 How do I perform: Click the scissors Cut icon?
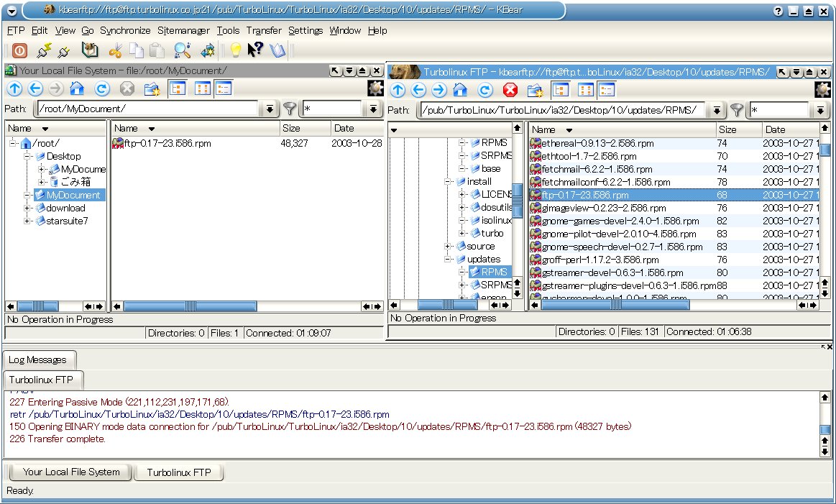coord(115,50)
